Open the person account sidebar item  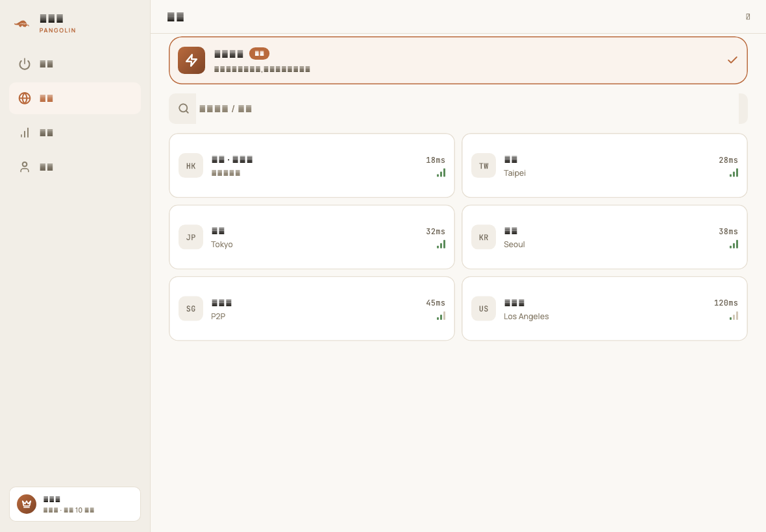75,167
